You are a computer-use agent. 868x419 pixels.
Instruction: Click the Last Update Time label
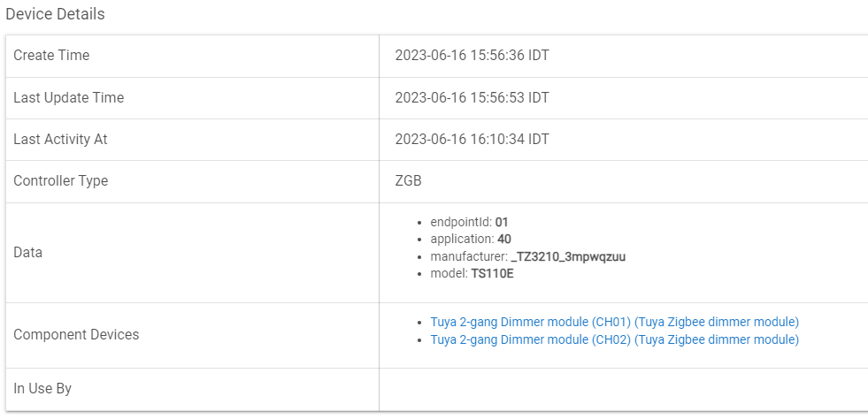click(x=68, y=97)
